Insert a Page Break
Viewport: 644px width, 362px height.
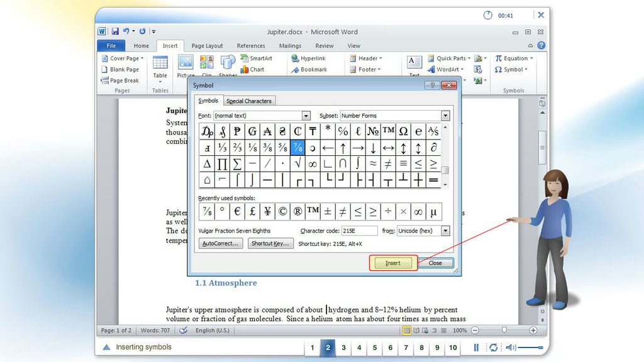[x=120, y=80]
